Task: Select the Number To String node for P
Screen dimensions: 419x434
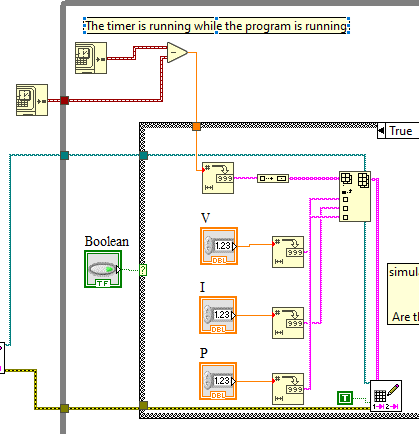Action: (x=288, y=389)
